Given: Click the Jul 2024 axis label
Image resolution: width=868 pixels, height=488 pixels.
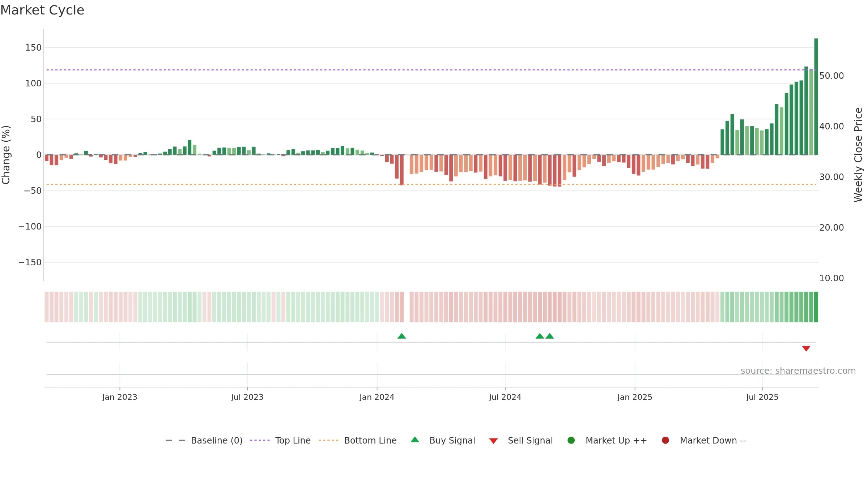Looking at the screenshot, I should click(505, 397).
